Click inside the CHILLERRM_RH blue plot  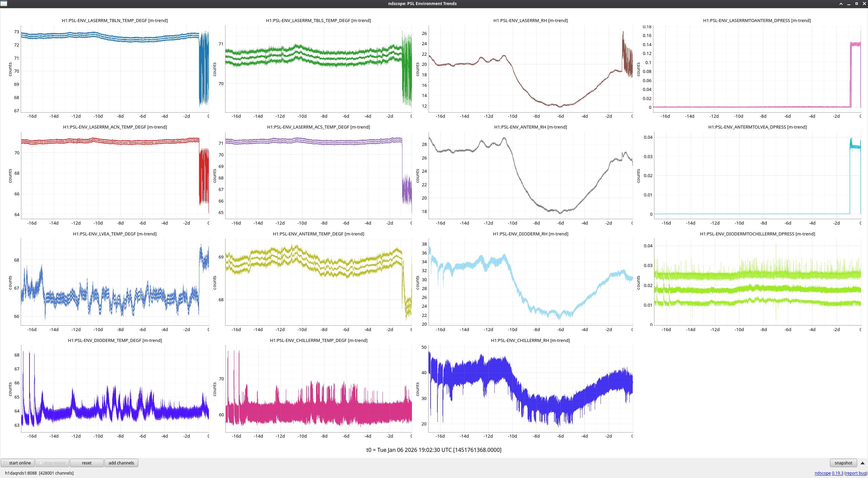click(531, 388)
